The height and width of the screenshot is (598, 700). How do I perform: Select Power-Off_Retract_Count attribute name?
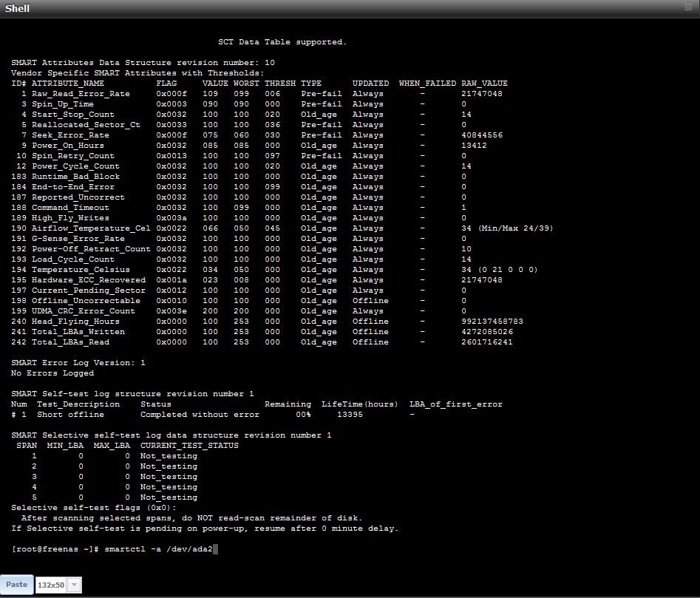(91, 249)
